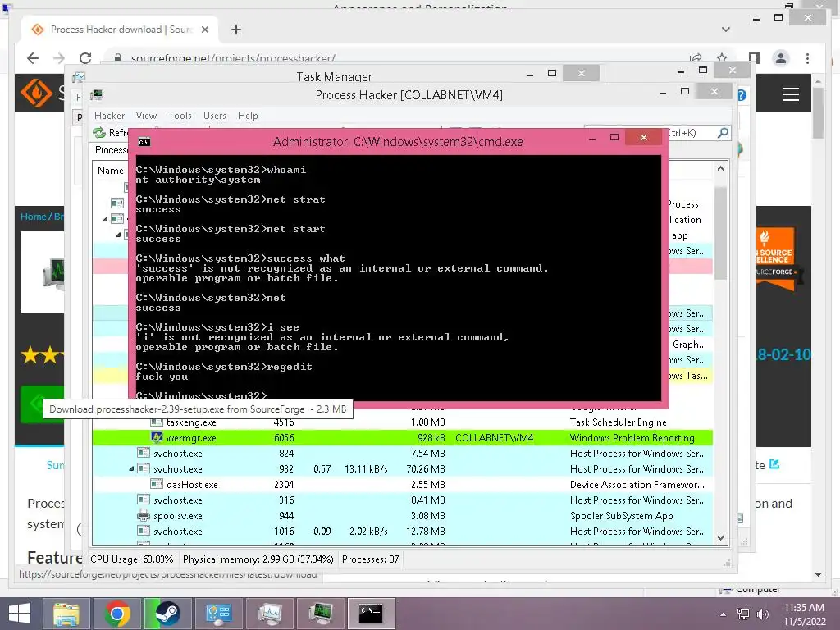Viewport: 840px width, 630px height.
Task: Click CPU Usage in Process Hacker status bar
Action: (132, 559)
